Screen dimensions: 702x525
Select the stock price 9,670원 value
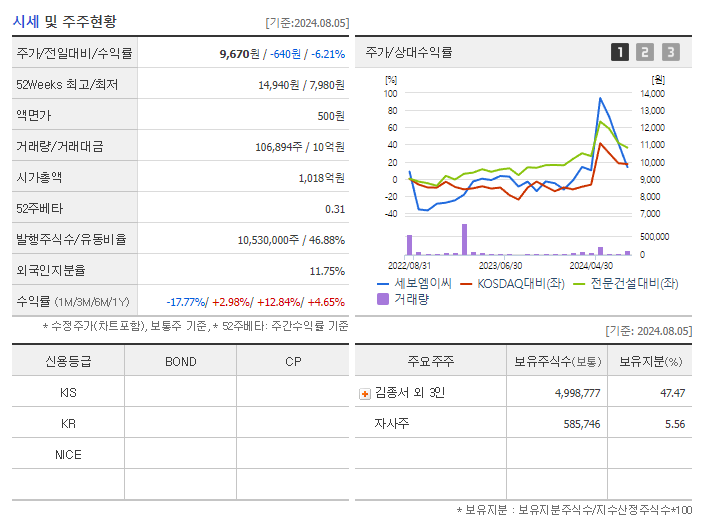(240, 54)
